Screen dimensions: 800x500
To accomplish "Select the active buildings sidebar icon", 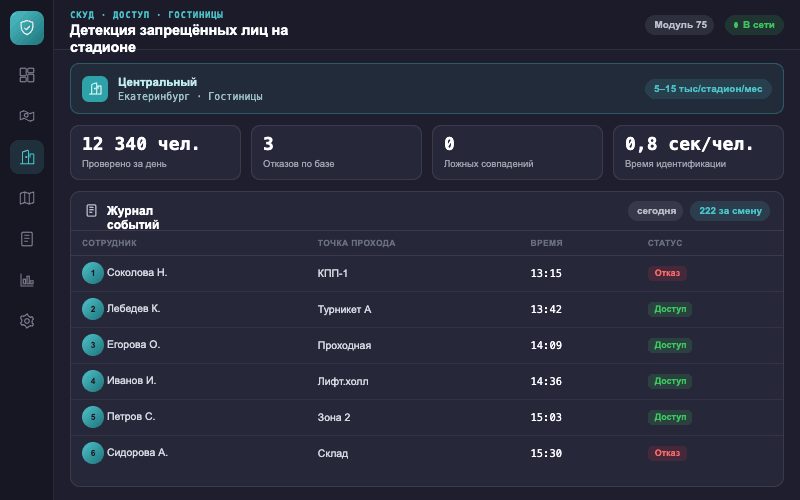I will (x=27, y=157).
